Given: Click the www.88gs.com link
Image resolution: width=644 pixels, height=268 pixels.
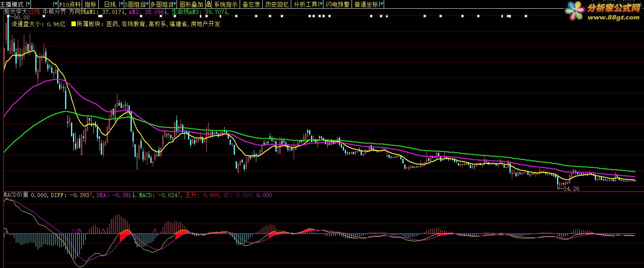Looking at the screenshot, I should (613, 18).
